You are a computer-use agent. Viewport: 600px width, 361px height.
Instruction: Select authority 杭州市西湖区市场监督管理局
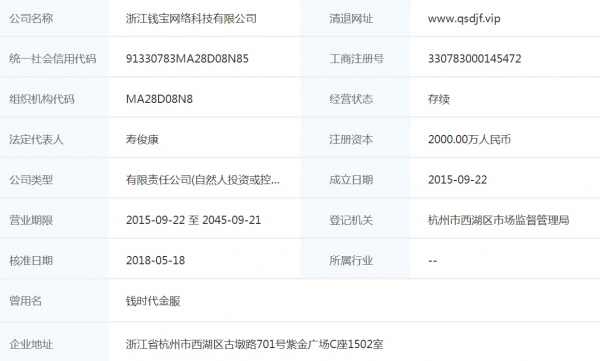pyautogui.click(x=499, y=220)
